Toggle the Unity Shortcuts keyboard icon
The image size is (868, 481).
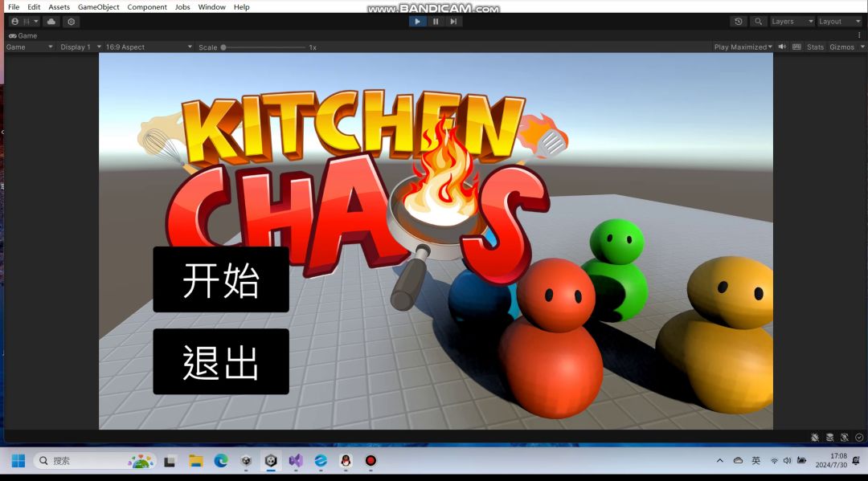(796, 47)
